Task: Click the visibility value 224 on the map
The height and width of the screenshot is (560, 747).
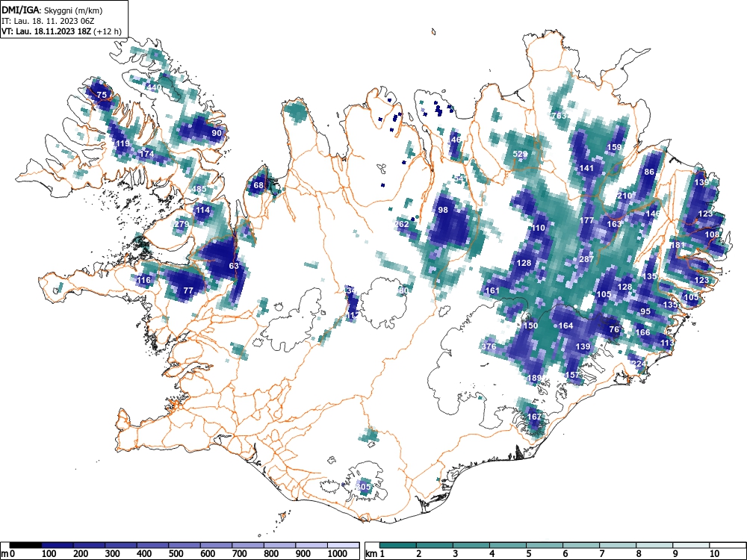Action: click(x=639, y=364)
